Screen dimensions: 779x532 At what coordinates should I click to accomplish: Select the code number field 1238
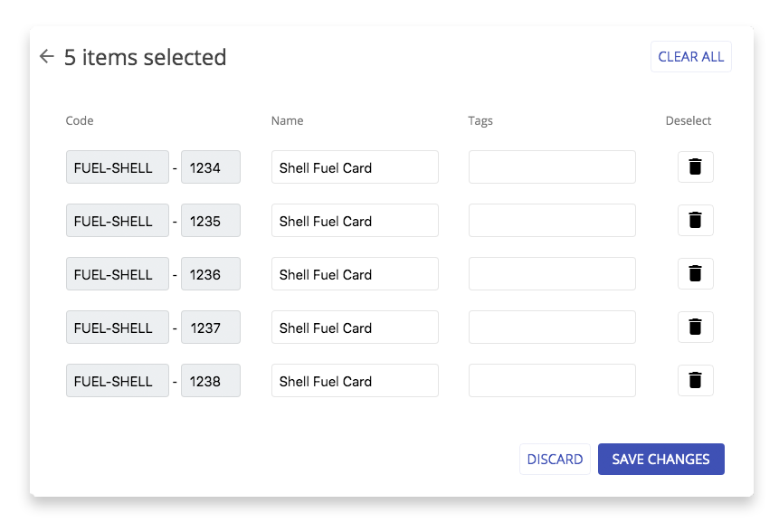[211, 381]
